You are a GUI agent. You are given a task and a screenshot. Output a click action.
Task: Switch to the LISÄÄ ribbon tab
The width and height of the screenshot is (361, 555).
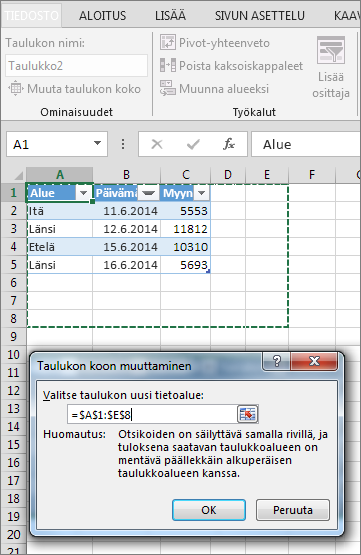click(x=170, y=15)
